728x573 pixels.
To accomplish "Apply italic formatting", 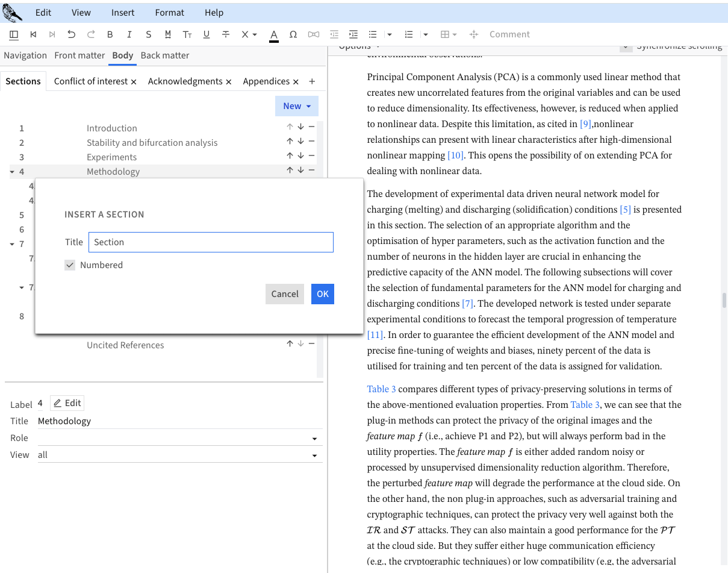I will tap(129, 34).
